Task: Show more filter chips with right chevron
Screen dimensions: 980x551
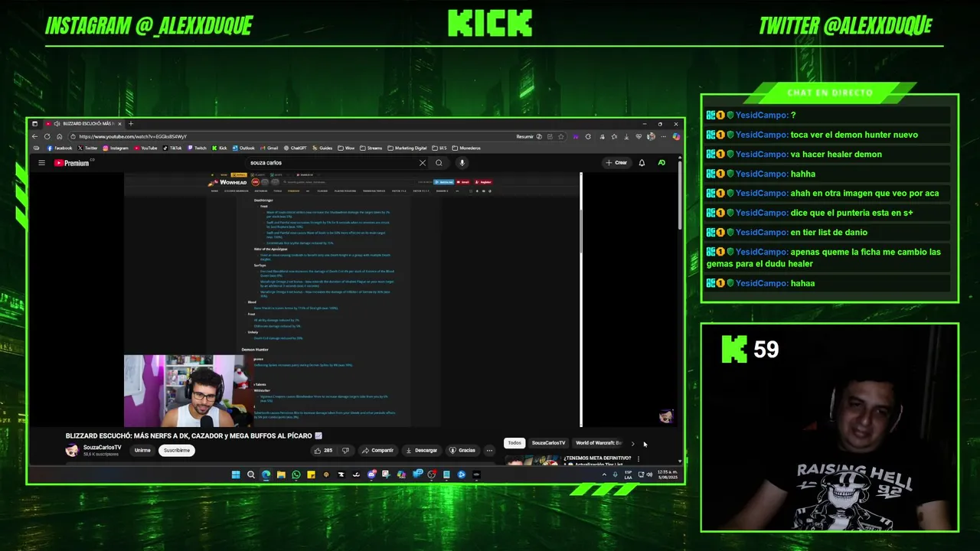Action: point(632,443)
